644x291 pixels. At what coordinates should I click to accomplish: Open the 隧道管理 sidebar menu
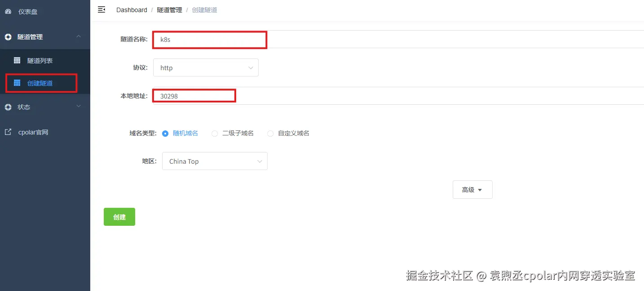point(45,37)
